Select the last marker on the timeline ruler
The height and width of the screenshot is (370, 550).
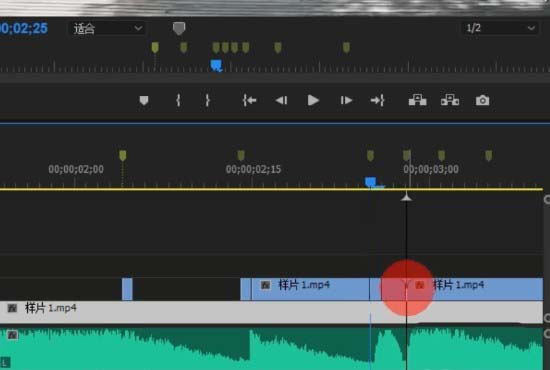point(489,155)
